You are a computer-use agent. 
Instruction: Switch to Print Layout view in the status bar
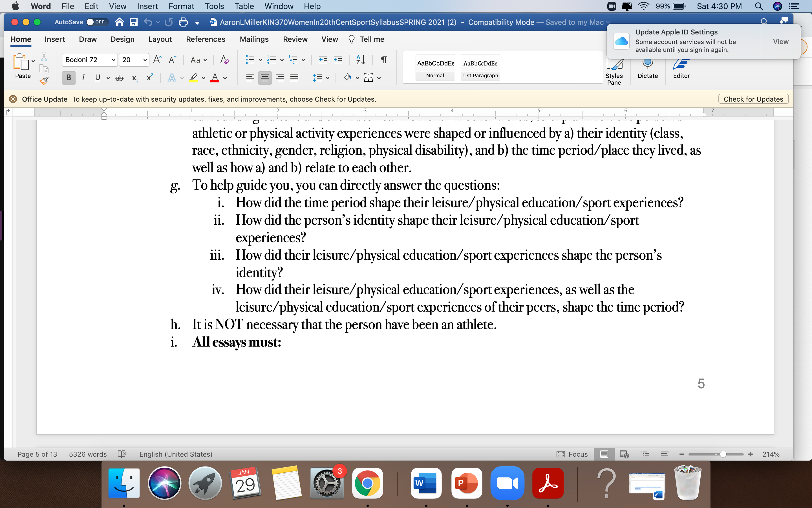[604, 454]
